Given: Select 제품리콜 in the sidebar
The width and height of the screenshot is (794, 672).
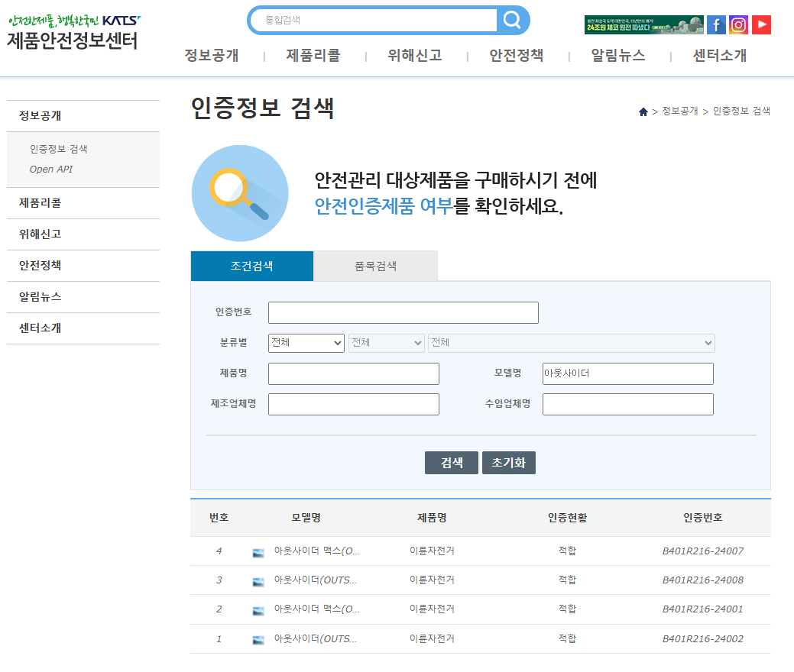Looking at the screenshot, I should pos(40,203).
